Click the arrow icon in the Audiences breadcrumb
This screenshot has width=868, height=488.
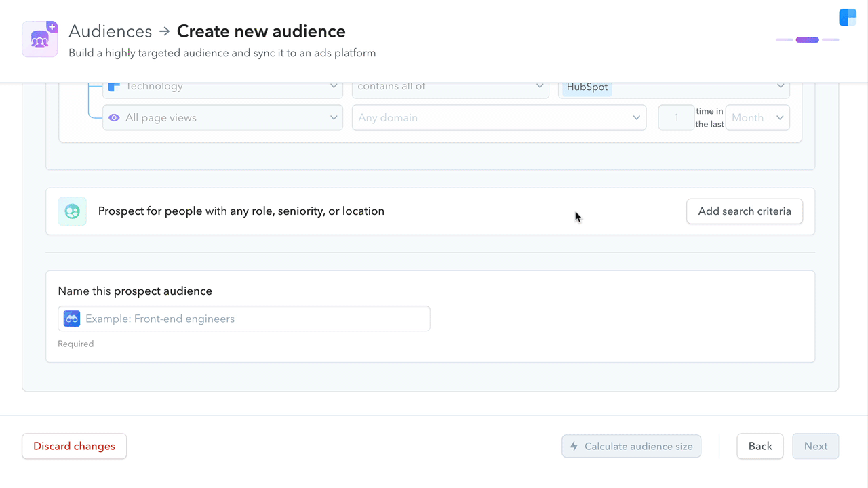pos(163,31)
